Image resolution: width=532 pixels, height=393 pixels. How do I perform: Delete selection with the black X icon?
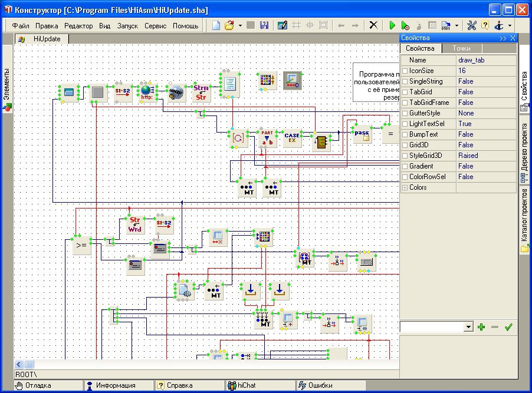tap(373, 25)
